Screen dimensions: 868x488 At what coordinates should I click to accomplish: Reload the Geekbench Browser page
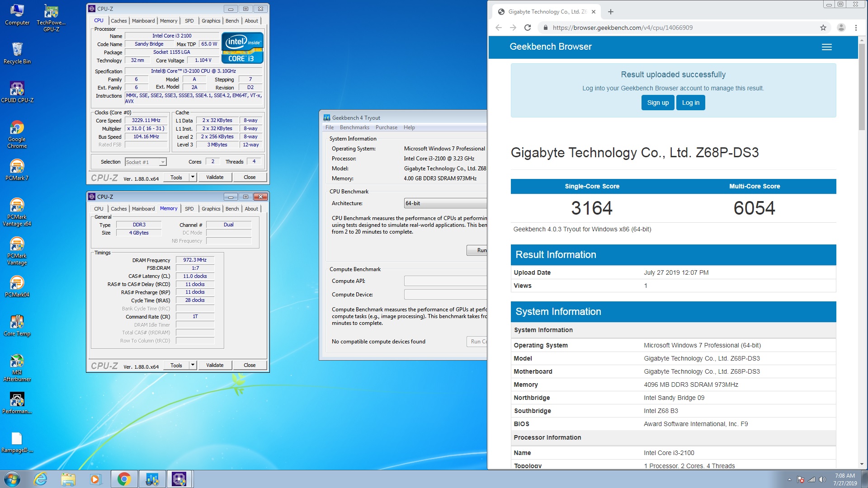pos(527,28)
